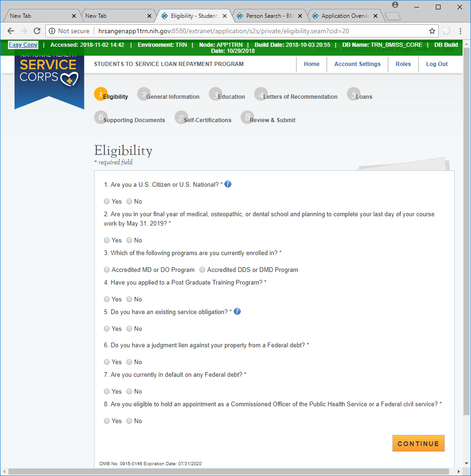The image size is (471, 476).
Task: Click the Easy Copy link
Action: tap(23, 45)
